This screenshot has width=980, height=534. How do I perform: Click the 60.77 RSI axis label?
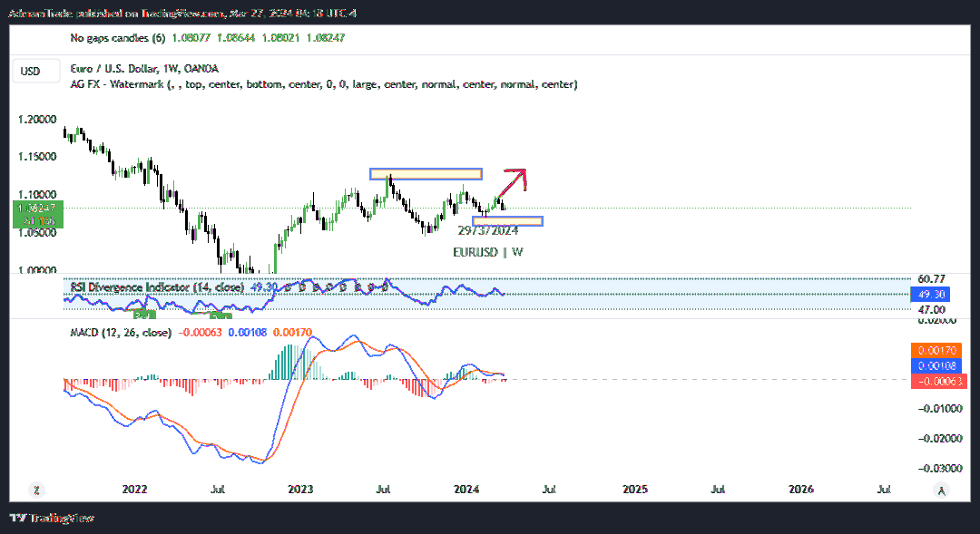coord(931,279)
